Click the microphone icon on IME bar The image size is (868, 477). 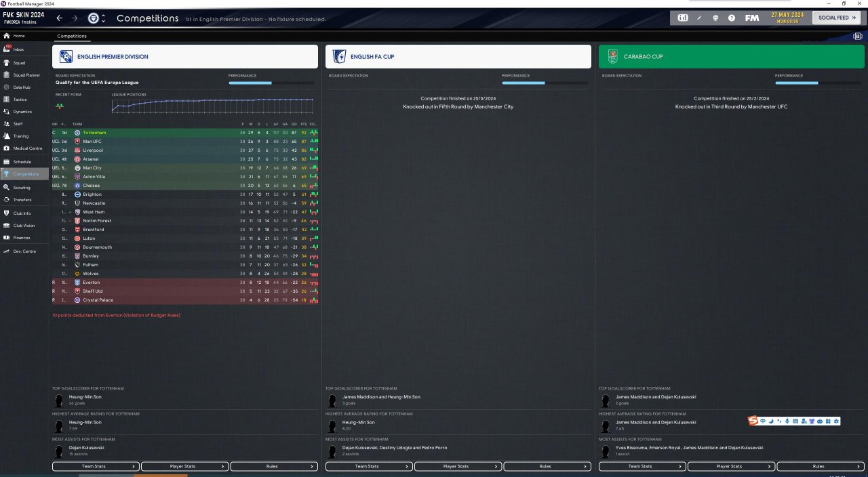787,421
